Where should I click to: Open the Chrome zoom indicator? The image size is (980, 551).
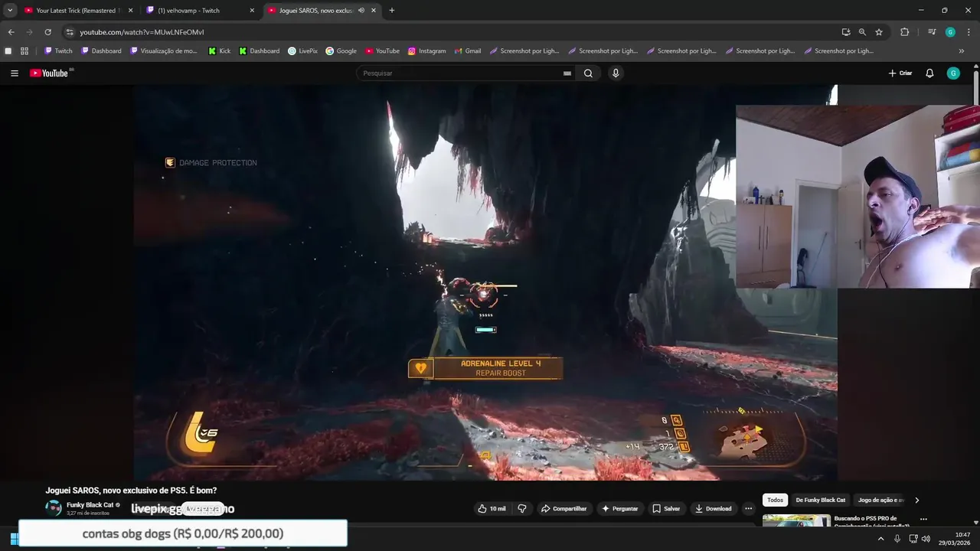[862, 32]
